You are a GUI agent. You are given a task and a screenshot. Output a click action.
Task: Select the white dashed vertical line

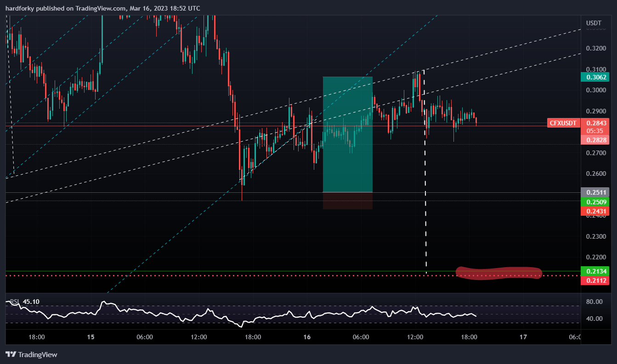425,172
